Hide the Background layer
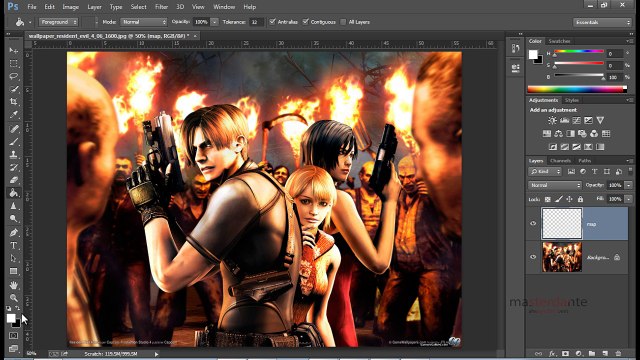The height and width of the screenshot is (360, 640). click(x=533, y=257)
